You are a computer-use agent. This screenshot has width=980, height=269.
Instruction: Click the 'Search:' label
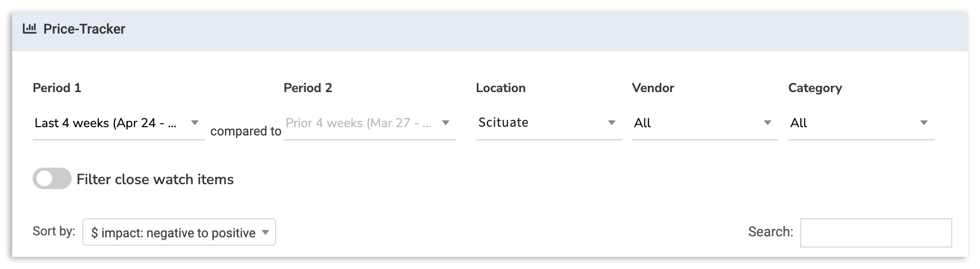pyautogui.click(x=770, y=232)
